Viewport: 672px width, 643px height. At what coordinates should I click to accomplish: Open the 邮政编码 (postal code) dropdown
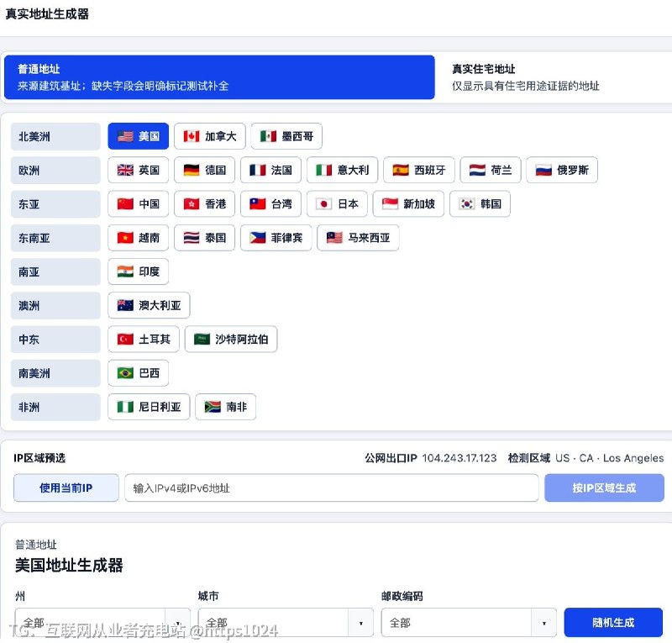[469, 623]
